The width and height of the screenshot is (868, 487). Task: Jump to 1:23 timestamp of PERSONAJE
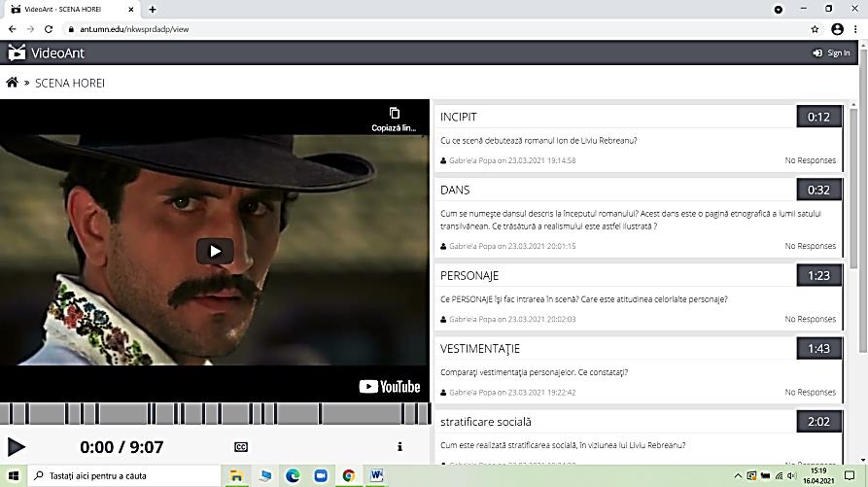818,276
